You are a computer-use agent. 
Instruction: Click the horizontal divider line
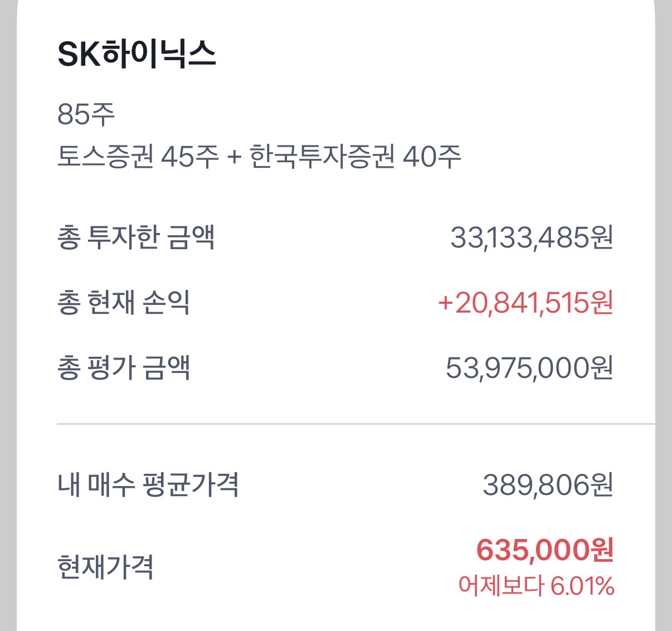coord(356,424)
